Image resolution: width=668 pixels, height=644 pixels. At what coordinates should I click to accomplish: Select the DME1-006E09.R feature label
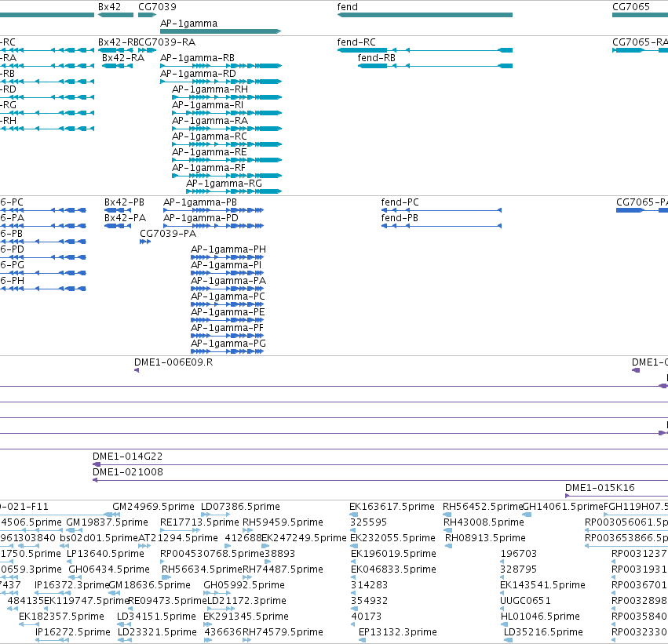click(173, 362)
